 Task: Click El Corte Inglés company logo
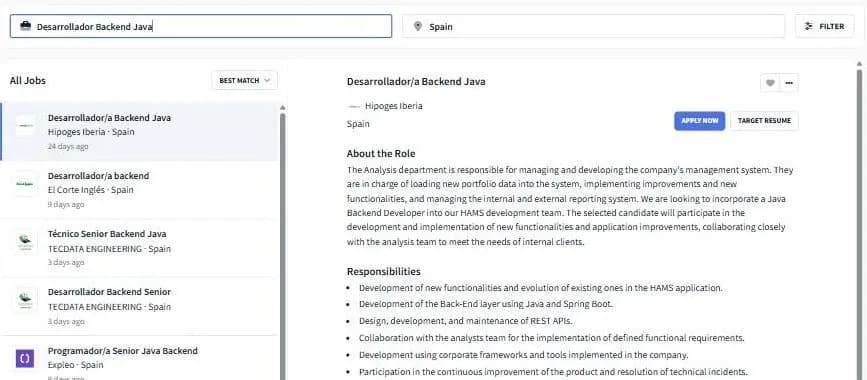click(x=25, y=183)
